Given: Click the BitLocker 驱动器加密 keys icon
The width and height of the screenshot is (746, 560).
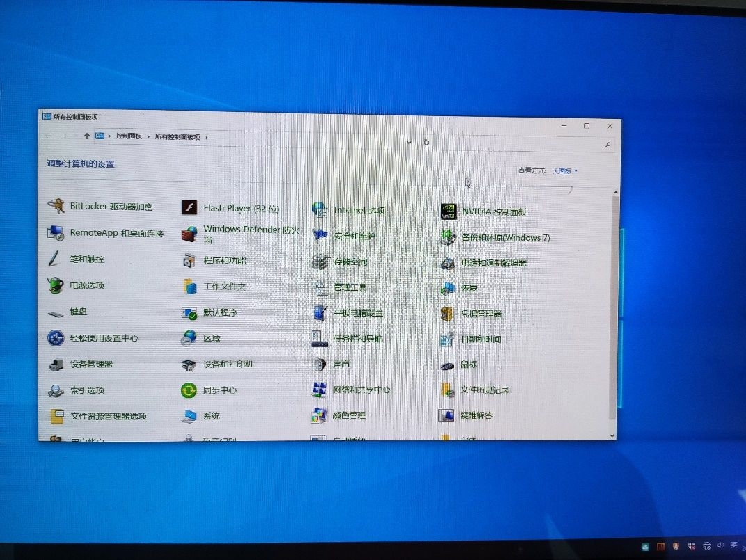Looking at the screenshot, I should pyautogui.click(x=56, y=206).
